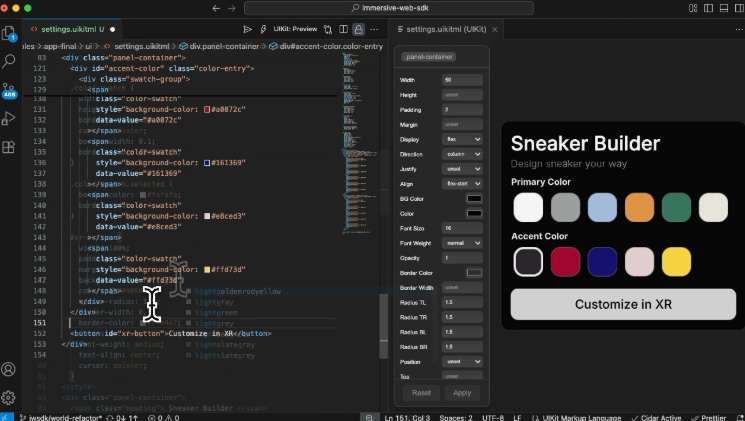This screenshot has width=745, height=421.
Task: Click the Width input field
Action: pos(462,80)
